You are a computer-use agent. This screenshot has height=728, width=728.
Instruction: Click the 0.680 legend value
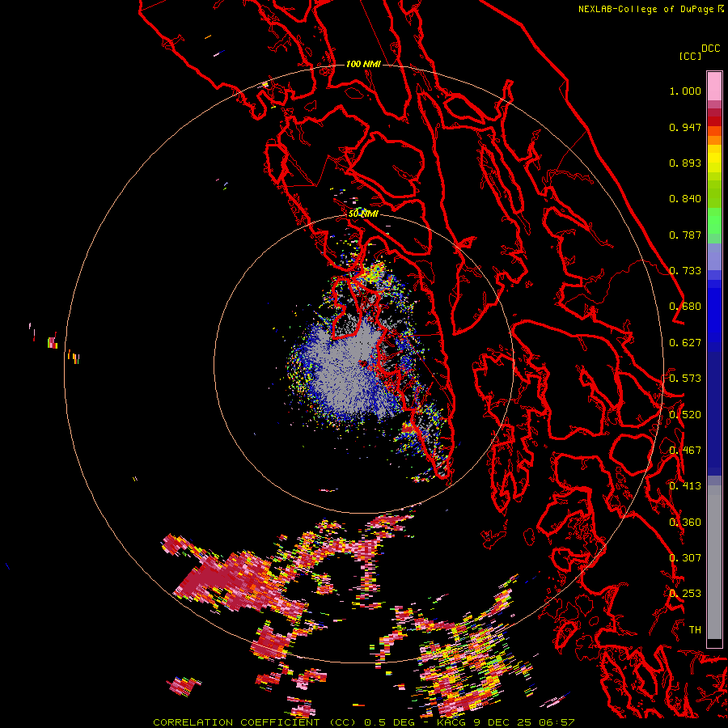(685, 307)
